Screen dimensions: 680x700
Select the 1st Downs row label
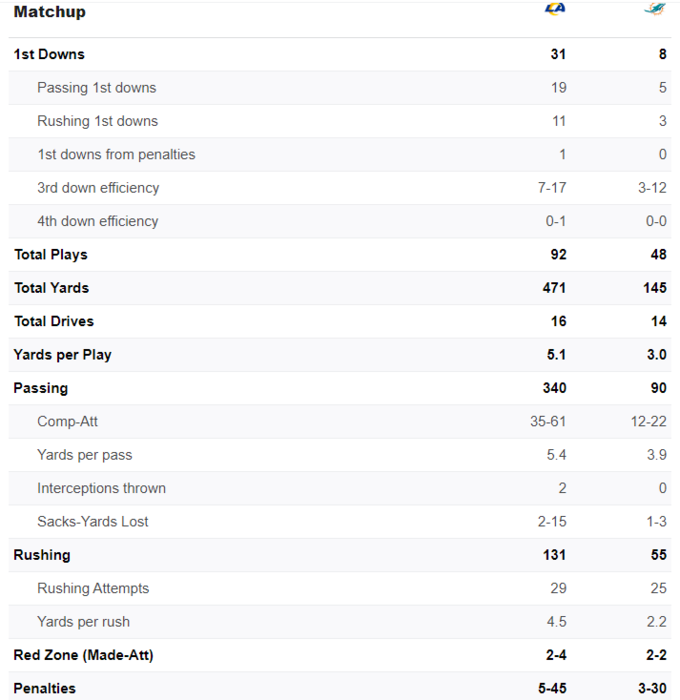click(x=49, y=54)
